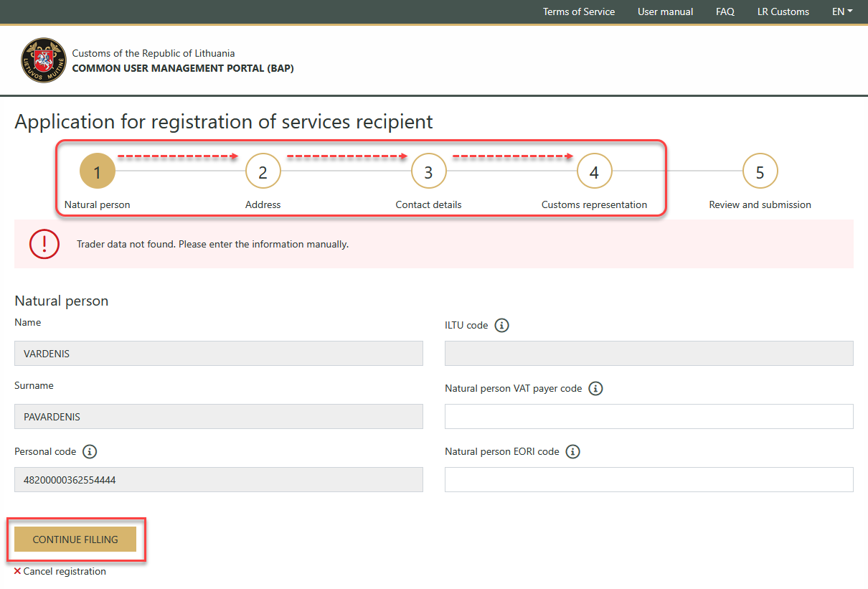Visit the LR Customs link

pos(783,11)
